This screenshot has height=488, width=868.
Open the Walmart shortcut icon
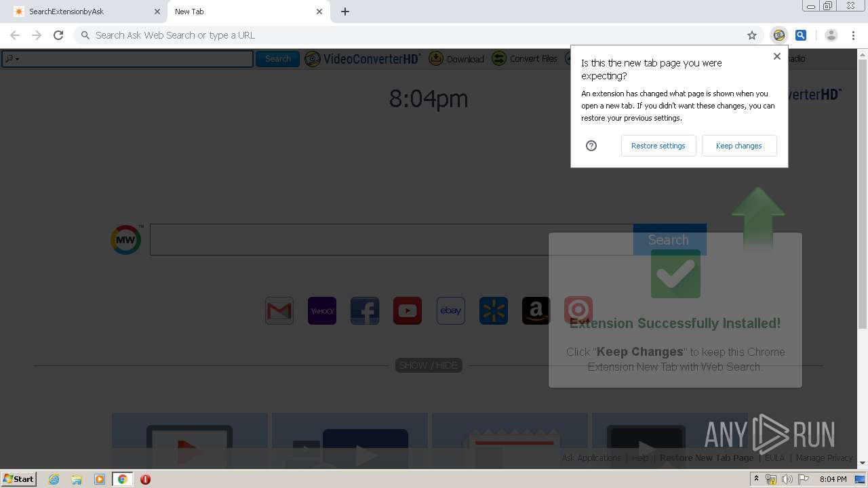click(x=493, y=311)
